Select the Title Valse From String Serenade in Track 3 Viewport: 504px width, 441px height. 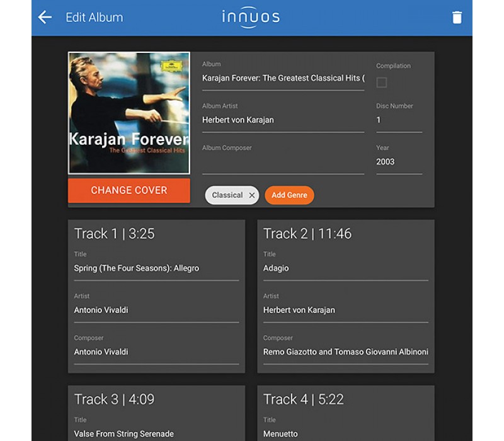coord(156,433)
